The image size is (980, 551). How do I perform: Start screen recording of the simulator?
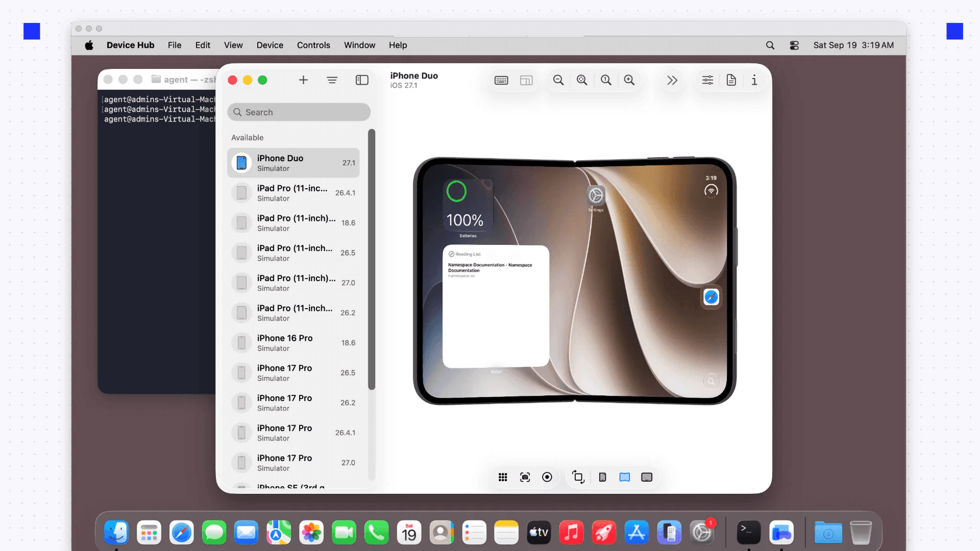(x=547, y=477)
